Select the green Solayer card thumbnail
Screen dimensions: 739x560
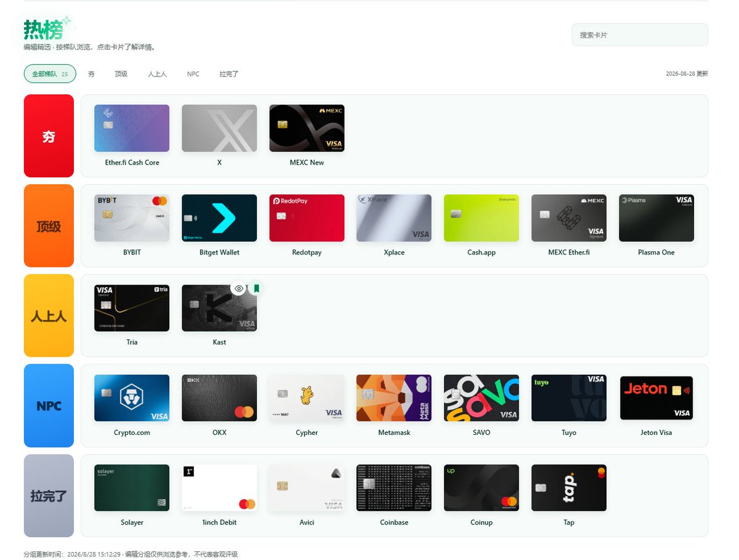pos(132,488)
